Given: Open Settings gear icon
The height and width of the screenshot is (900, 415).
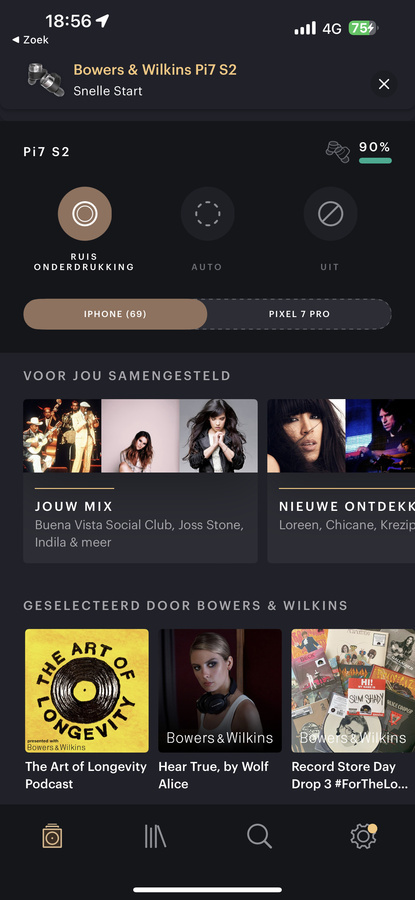Looking at the screenshot, I should (363, 837).
